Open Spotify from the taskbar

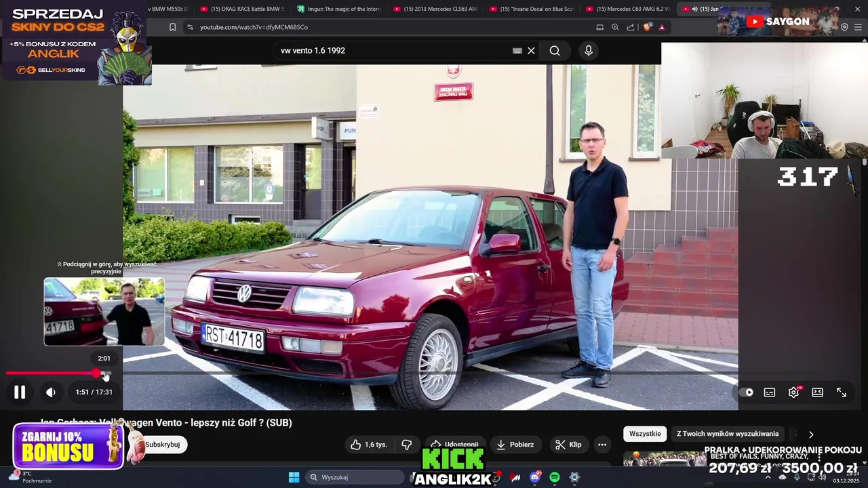point(555,477)
